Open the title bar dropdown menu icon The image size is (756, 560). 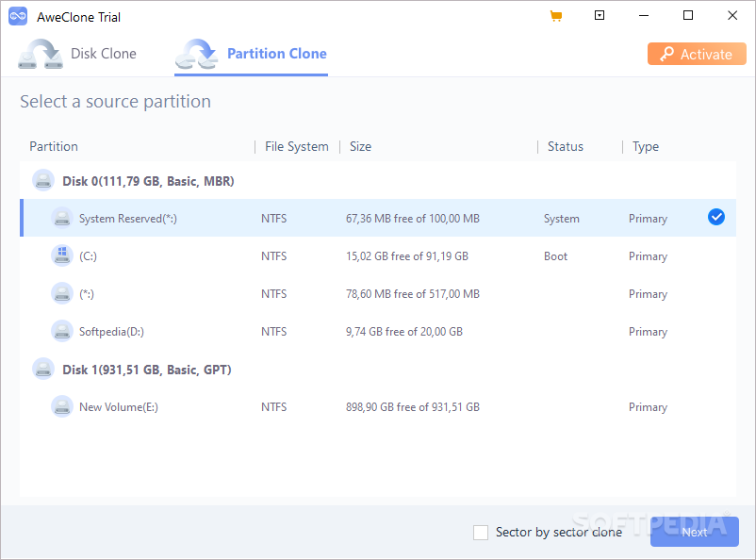[x=600, y=15]
